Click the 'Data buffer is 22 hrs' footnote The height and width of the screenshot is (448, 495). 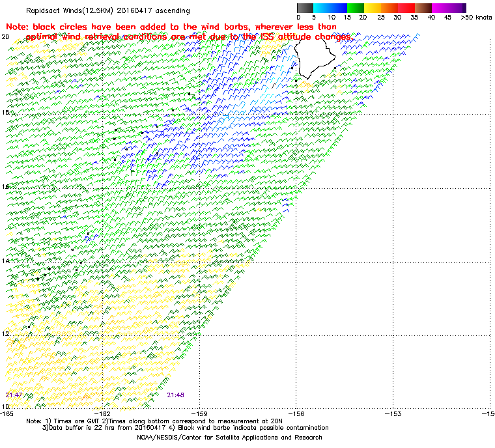pos(186,428)
